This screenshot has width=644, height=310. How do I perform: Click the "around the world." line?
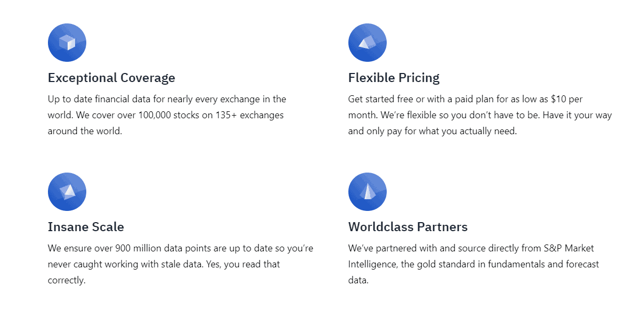[85, 131]
